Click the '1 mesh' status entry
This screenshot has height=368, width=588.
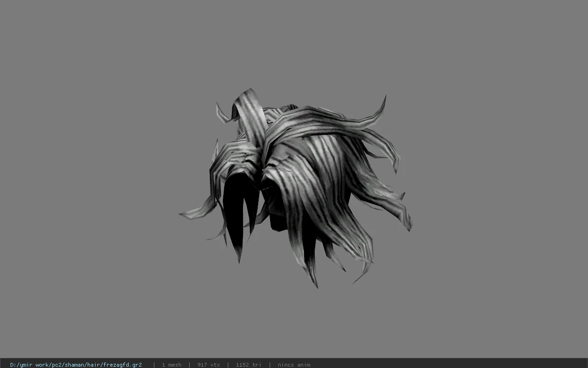tap(171, 365)
